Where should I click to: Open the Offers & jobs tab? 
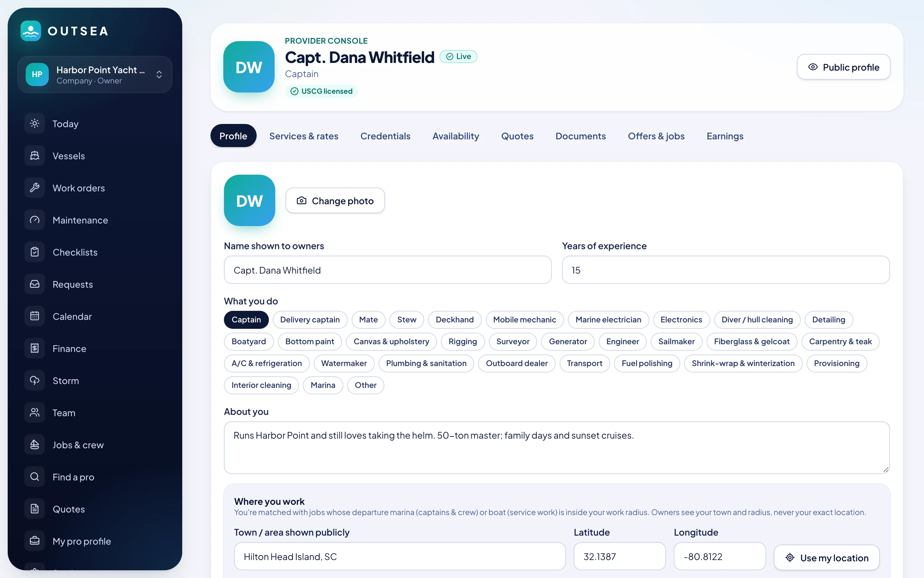pos(656,136)
